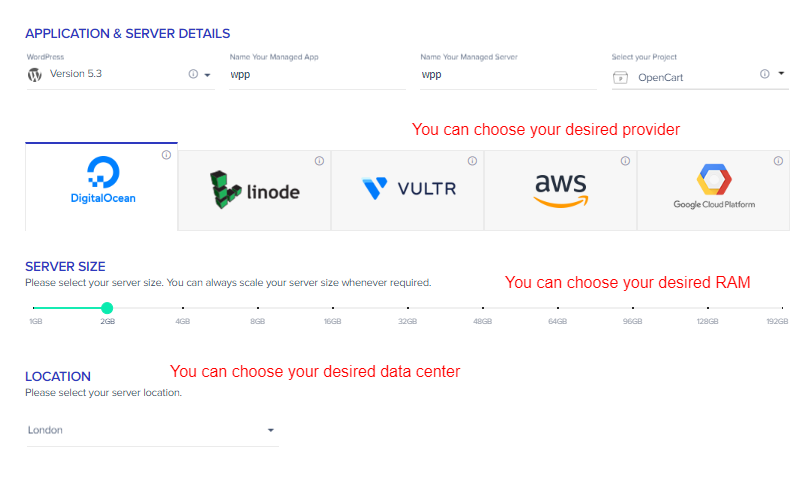Select the Linode provider tab
810x485 pixels.
click(x=254, y=190)
